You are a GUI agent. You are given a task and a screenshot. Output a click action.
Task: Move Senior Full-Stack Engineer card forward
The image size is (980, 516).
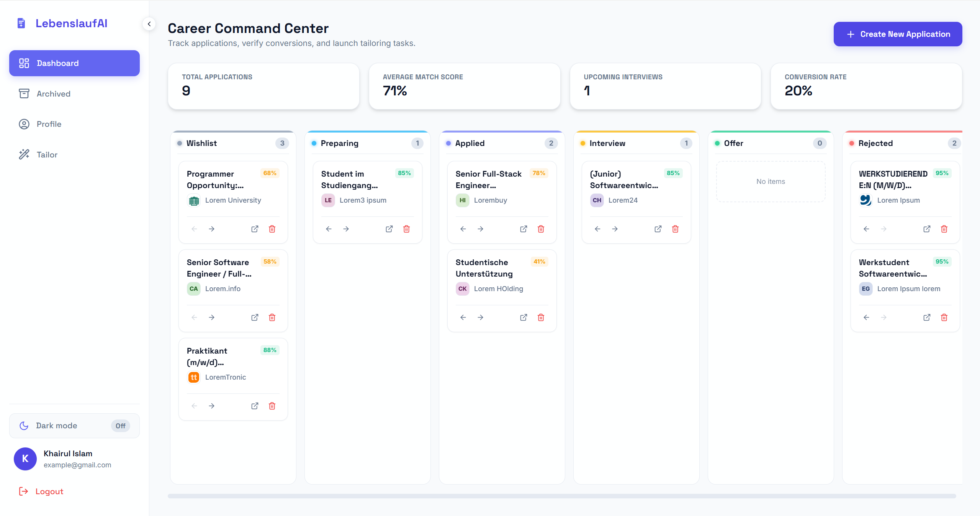click(x=480, y=229)
